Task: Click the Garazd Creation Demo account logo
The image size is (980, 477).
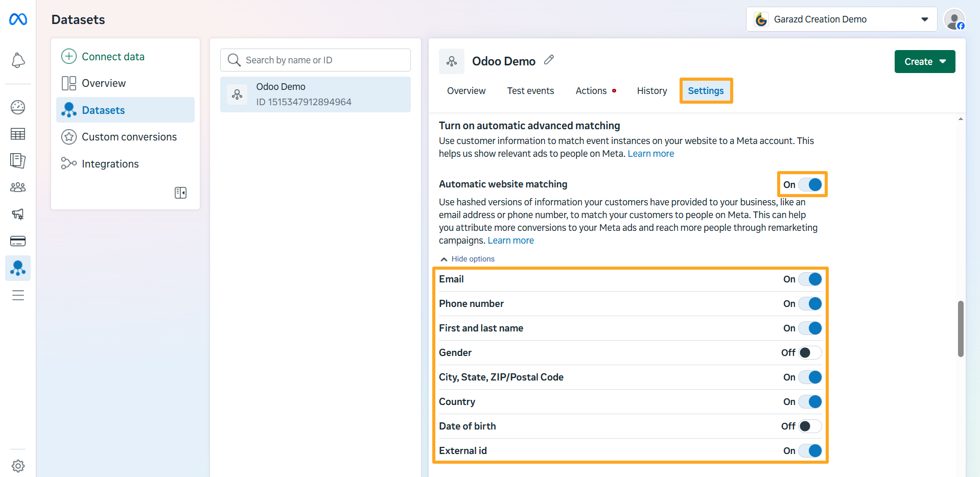Action: (x=761, y=19)
